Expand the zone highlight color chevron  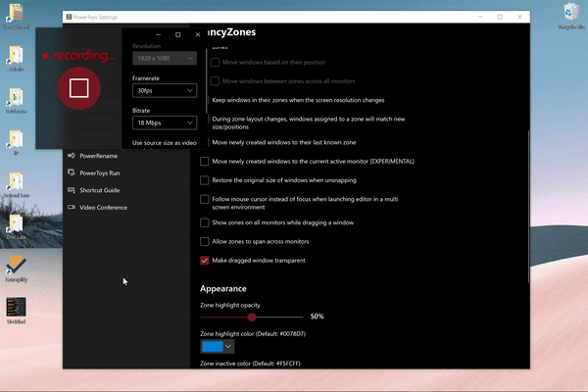coord(228,346)
